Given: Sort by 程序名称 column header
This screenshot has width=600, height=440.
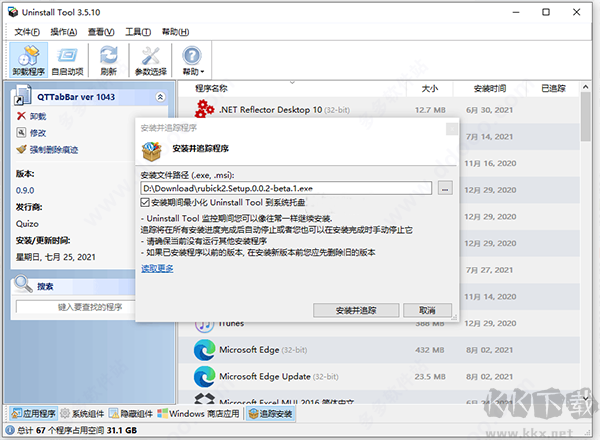Looking at the screenshot, I should (212, 88).
